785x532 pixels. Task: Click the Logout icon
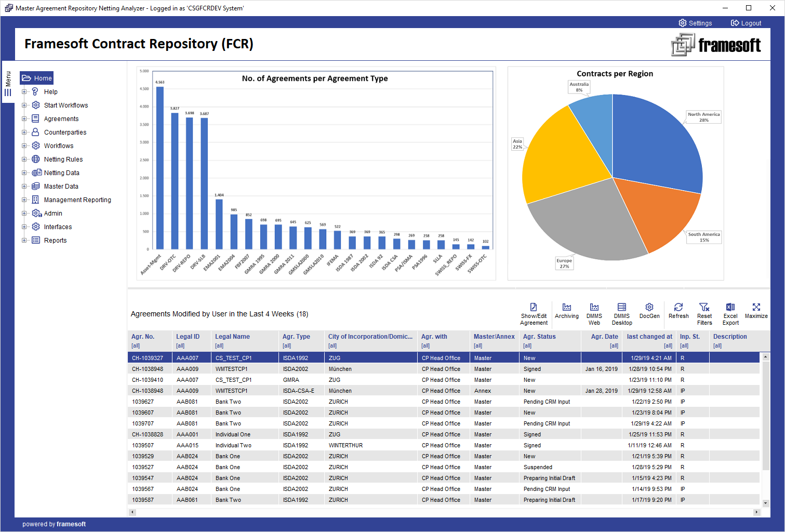735,23
